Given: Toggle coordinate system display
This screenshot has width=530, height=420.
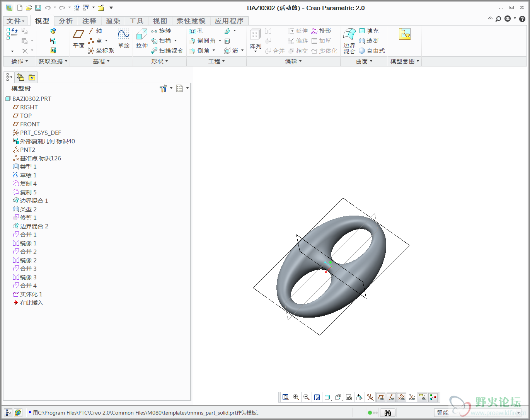Looking at the screenshot, I should coord(412,397).
